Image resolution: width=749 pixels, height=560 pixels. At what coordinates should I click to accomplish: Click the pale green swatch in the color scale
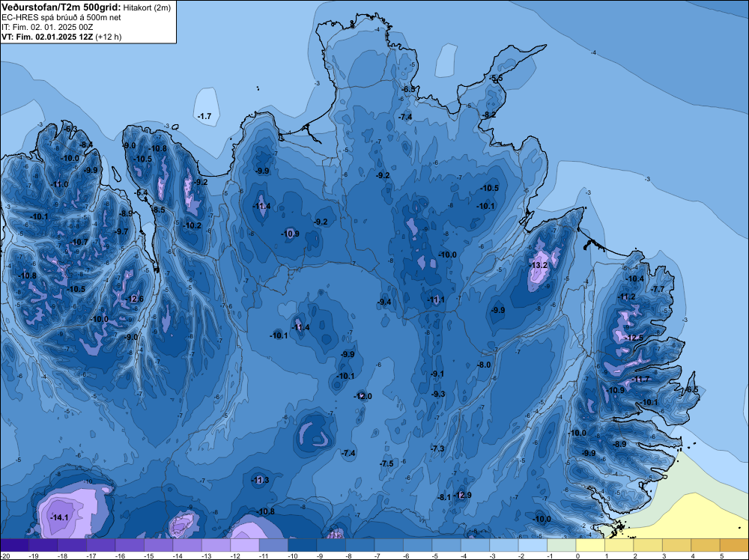561,545
